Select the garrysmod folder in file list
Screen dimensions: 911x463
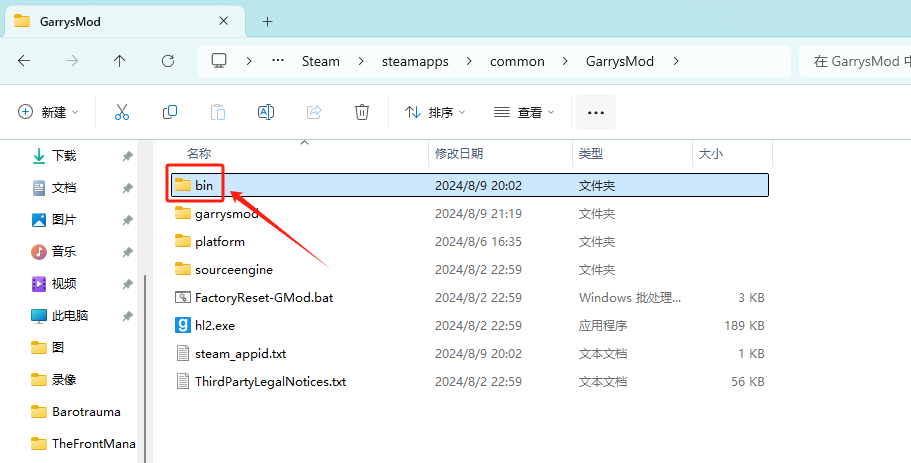click(226, 213)
